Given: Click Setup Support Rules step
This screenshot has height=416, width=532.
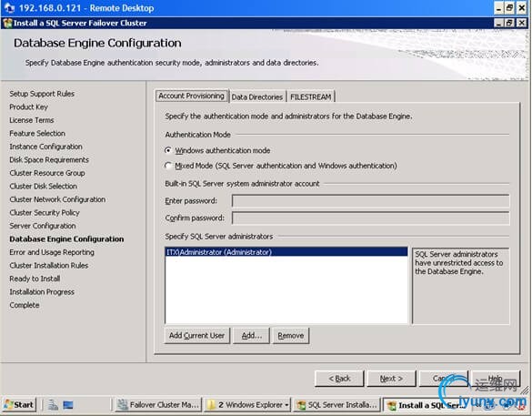Looking at the screenshot, I should pos(42,94).
